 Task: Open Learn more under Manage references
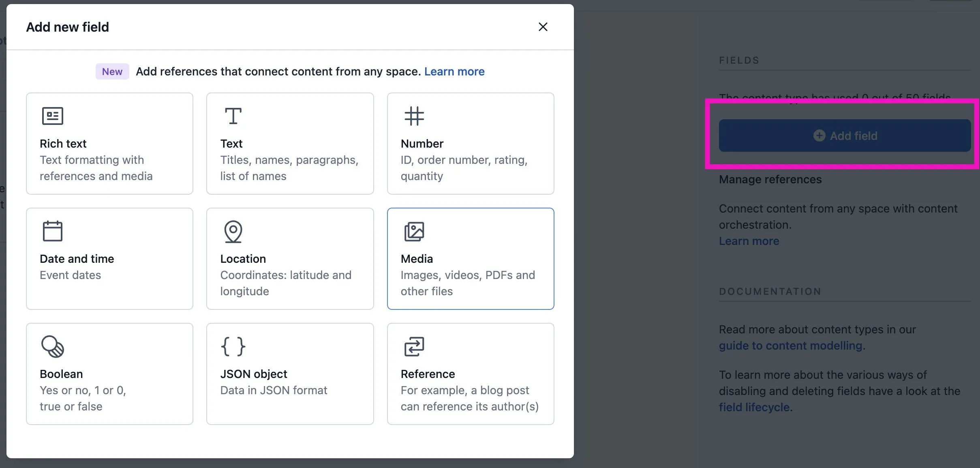coord(749,241)
